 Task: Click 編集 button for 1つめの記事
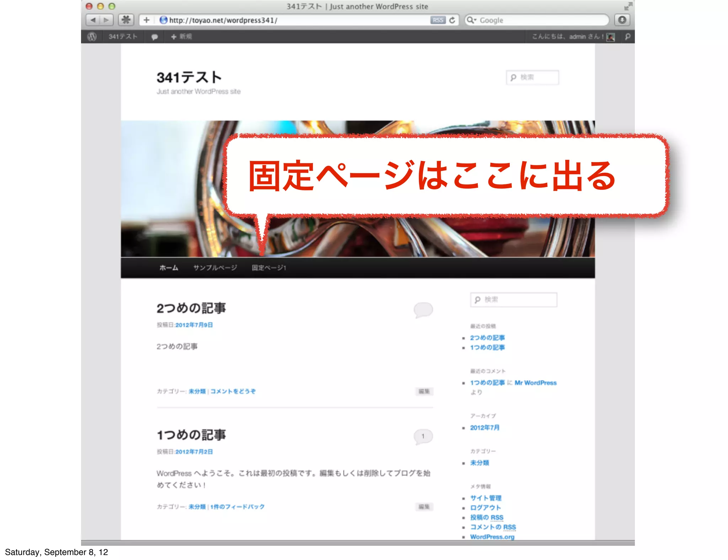tap(424, 507)
